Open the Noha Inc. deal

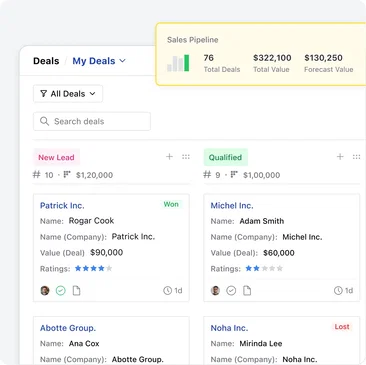(x=229, y=328)
